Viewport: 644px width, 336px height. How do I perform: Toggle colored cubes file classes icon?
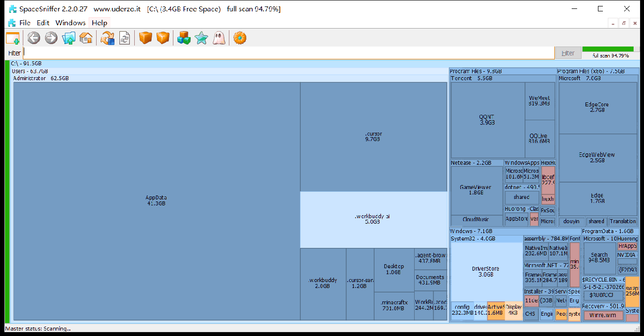pos(184,38)
